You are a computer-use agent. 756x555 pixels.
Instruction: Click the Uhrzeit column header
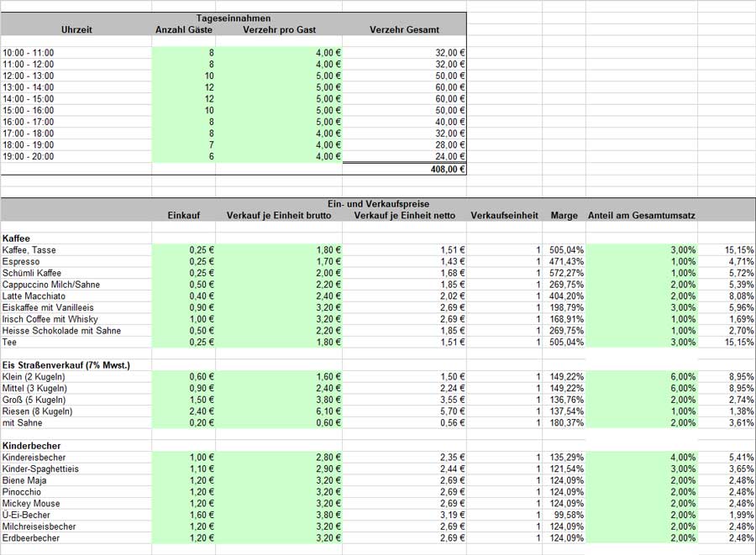coord(76,29)
